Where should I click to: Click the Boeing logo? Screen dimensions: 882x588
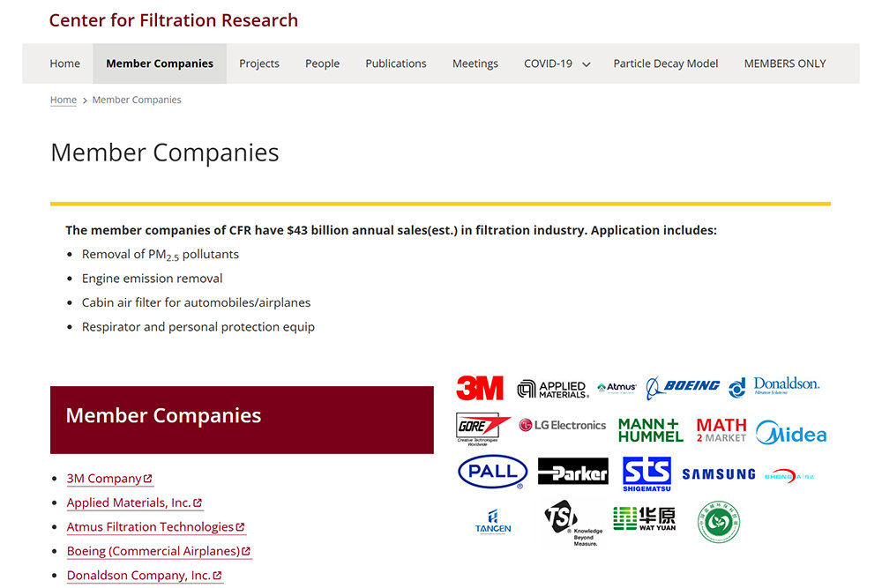click(x=683, y=387)
